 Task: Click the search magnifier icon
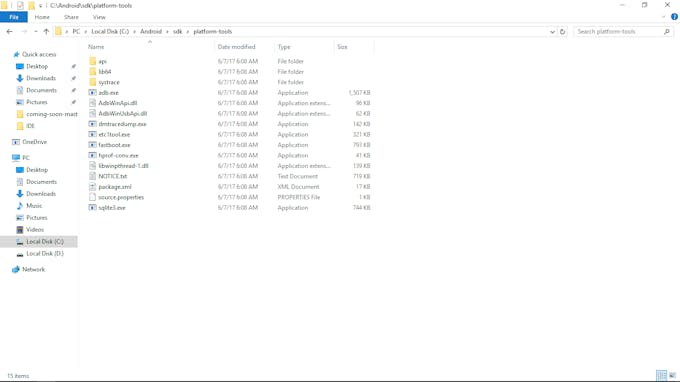pos(667,32)
